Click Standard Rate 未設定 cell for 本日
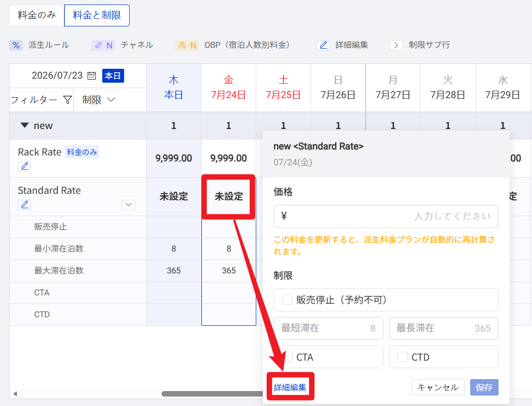The height and width of the screenshot is (406, 532). pyautogui.click(x=174, y=197)
